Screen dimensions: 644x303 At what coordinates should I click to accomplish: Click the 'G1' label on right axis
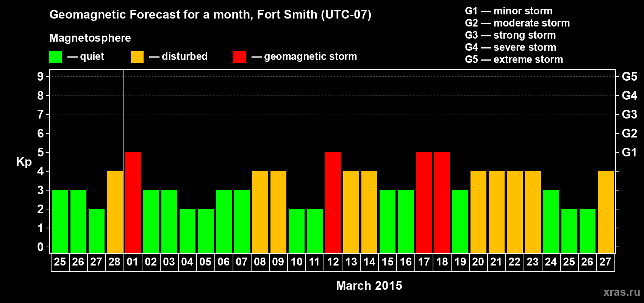point(630,152)
